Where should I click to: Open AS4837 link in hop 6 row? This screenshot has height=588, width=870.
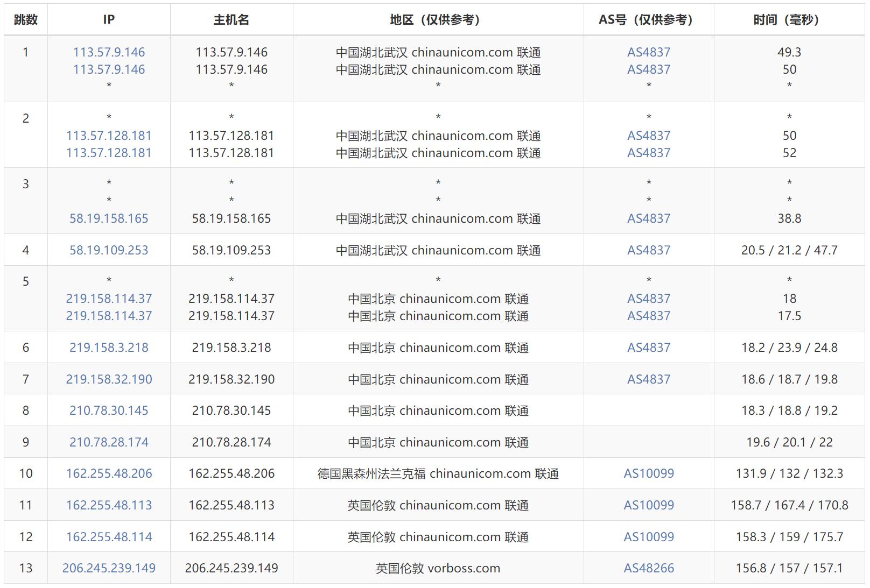click(649, 348)
